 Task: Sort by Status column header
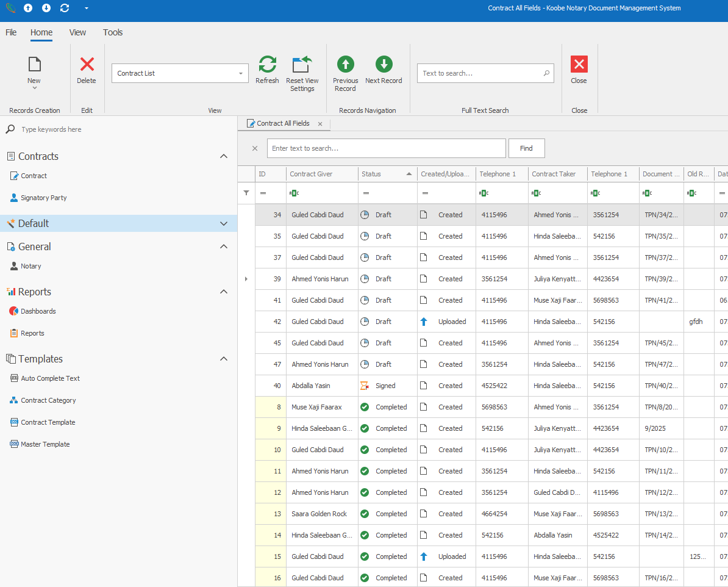tap(387, 174)
